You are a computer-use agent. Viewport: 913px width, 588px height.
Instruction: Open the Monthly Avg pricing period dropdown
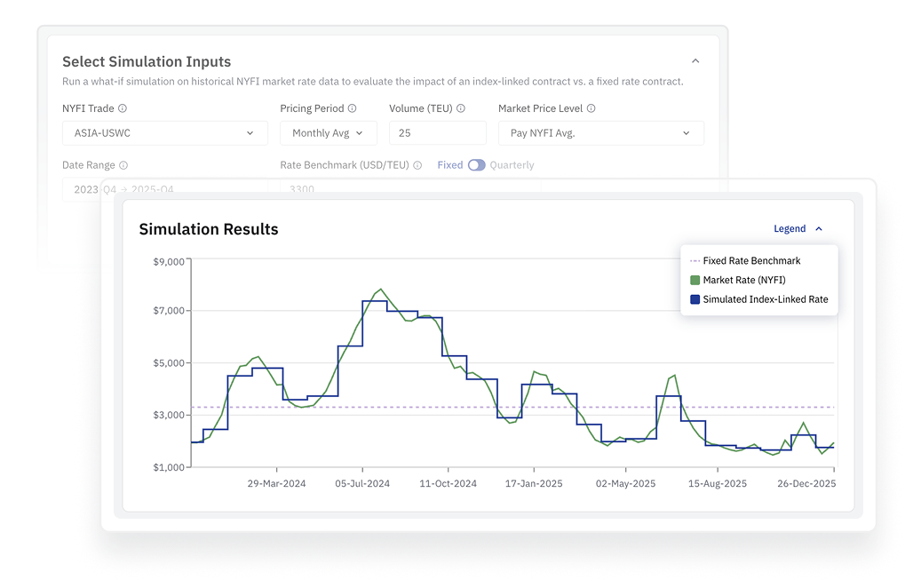(x=328, y=133)
